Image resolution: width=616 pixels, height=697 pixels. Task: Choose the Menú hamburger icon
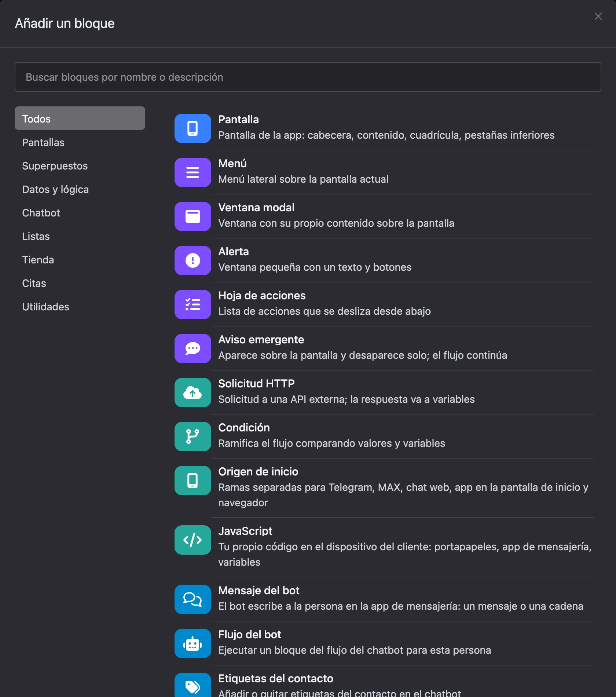(192, 172)
